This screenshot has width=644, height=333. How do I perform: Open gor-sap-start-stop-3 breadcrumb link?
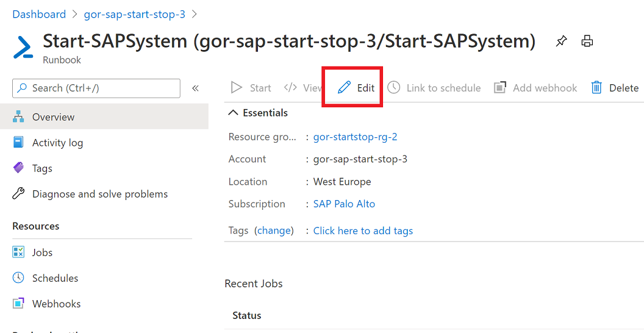tap(135, 15)
